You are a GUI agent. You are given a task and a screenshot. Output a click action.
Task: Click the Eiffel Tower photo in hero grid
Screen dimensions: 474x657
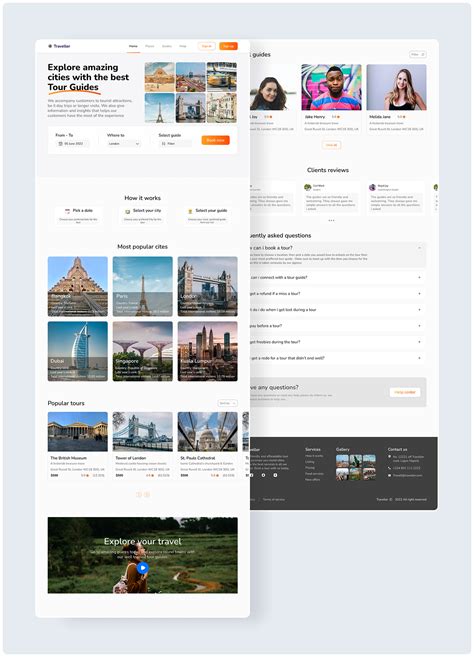click(x=160, y=108)
